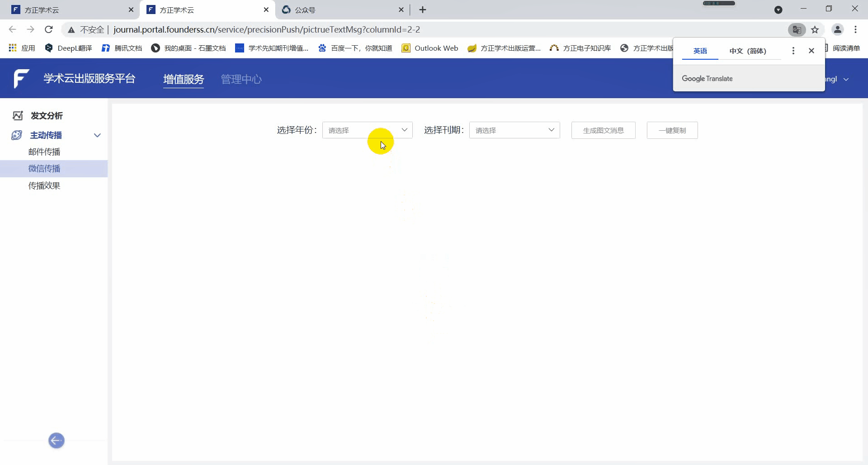Reload the page with refresh icon
Image resolution: width=868 pixels, height=465 pixels.
(48, 29)
